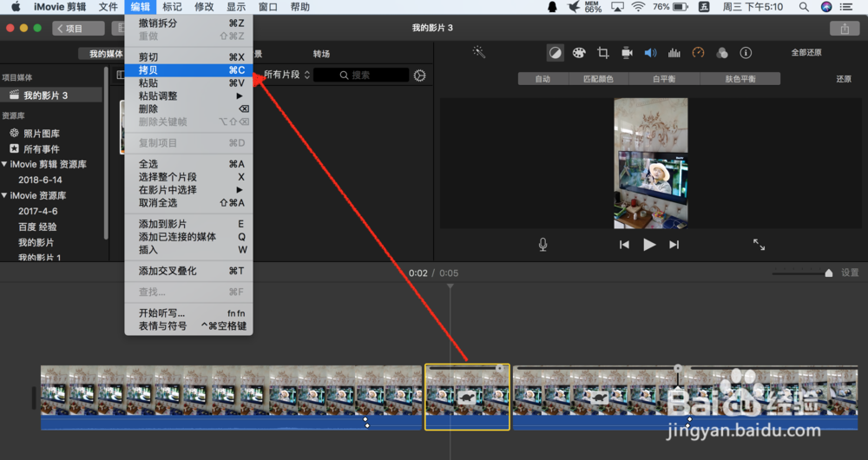Open the speed speedometer icon
Image resolution: width=868 pixels, height=460 pixels.
(x=698, y=53)
